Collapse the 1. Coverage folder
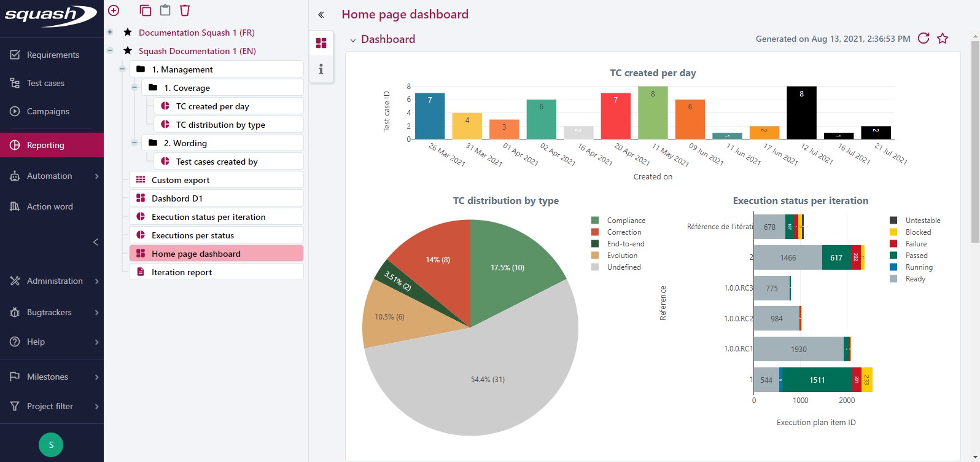The width and height of the screenshot is (980, 462). click(134, 88)
